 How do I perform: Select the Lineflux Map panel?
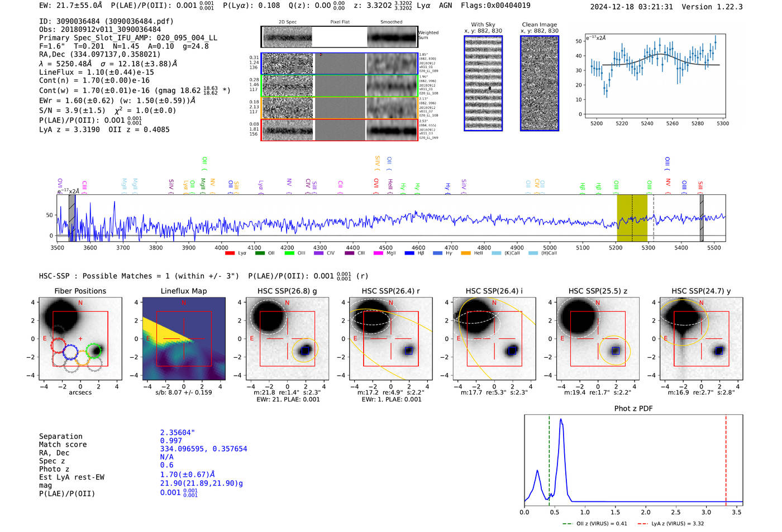pyautogui.click(x=184, y=339)
